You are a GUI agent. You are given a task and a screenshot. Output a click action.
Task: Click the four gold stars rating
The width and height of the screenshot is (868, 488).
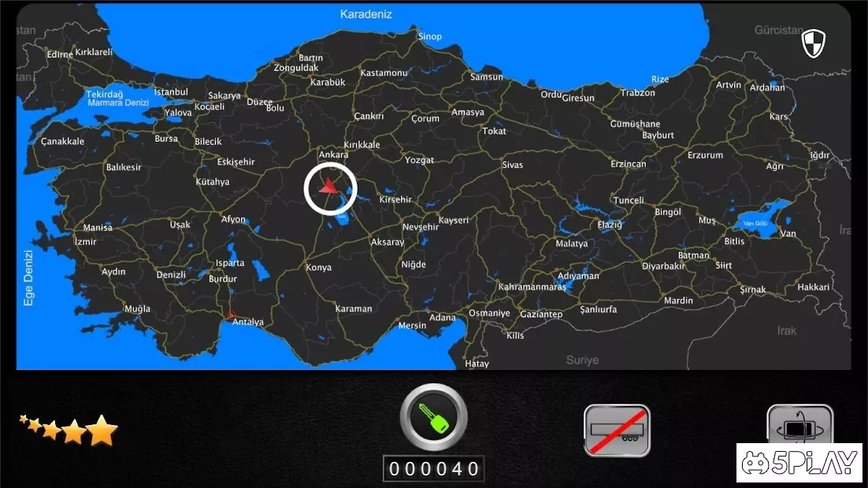69,430
